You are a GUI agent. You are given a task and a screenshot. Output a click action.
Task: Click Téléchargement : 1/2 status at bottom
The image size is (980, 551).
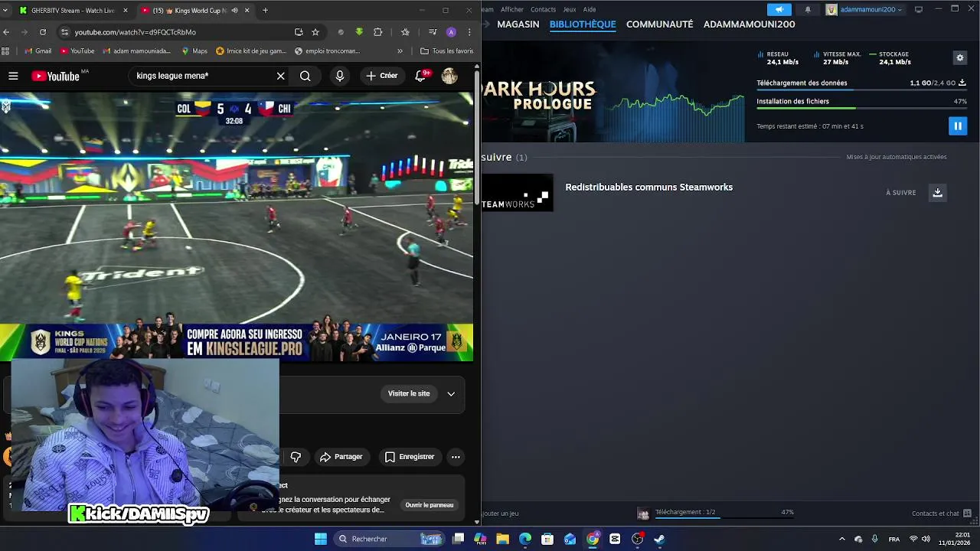click(x=685, y=512)
